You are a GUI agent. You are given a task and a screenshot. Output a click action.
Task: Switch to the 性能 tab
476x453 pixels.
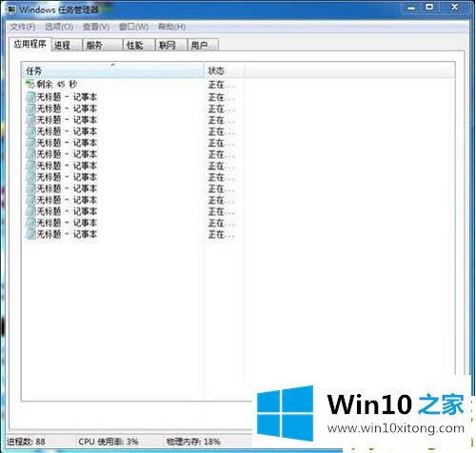tap(139, 46)
